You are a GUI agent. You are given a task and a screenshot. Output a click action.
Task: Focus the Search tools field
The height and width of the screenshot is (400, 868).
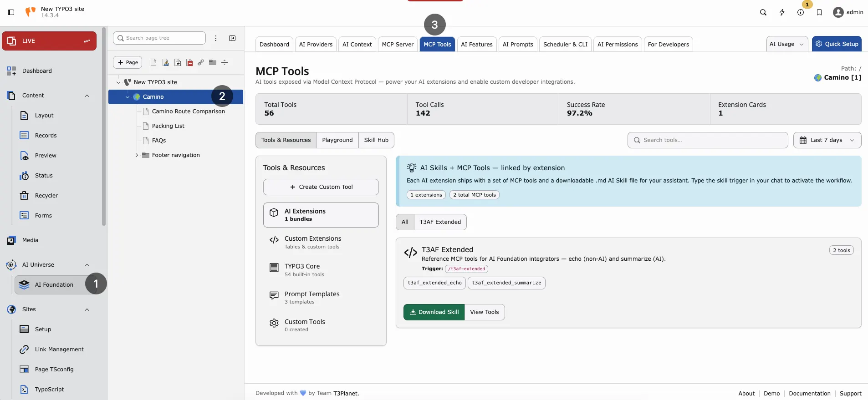pos(708,140)
